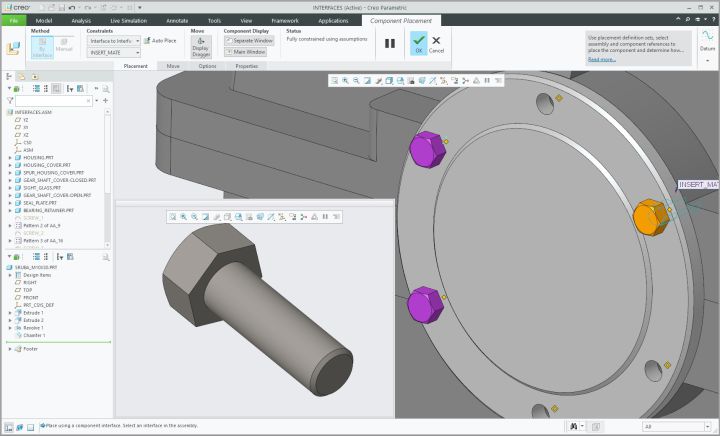Click Repaint icon in main graphics toolbar

[x=367, y=81]
